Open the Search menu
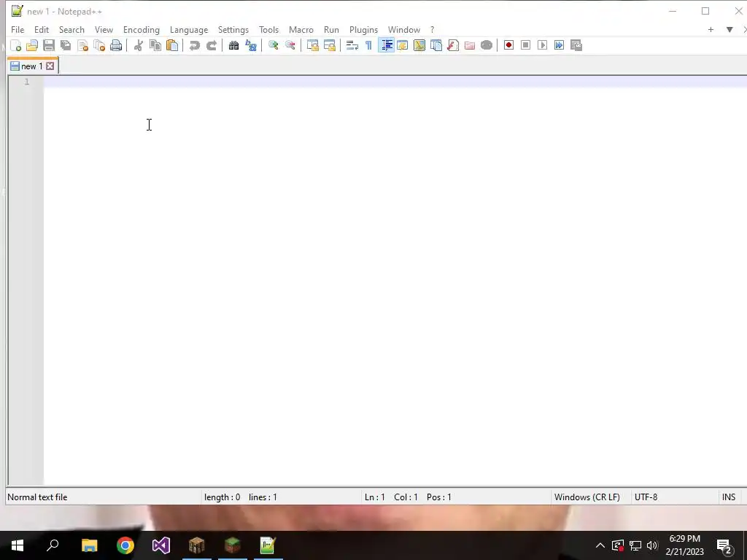 71,29
